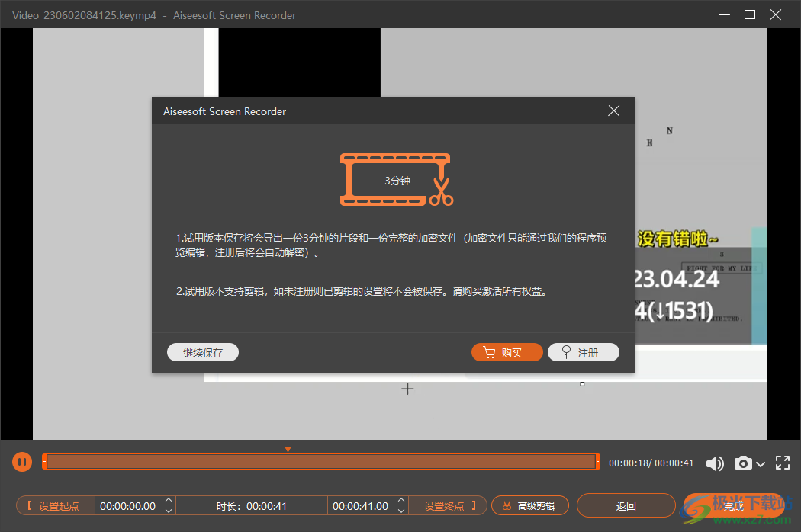Enter fullscreen with the expand icon

pos(783,463)
